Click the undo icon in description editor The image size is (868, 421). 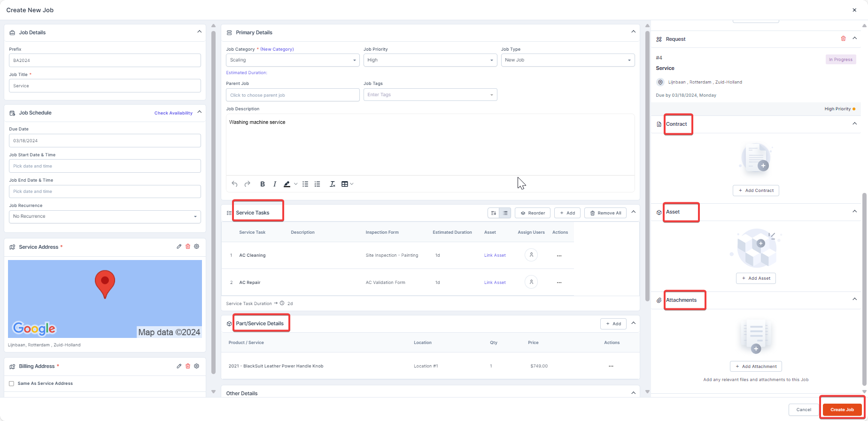pos(235,184)
